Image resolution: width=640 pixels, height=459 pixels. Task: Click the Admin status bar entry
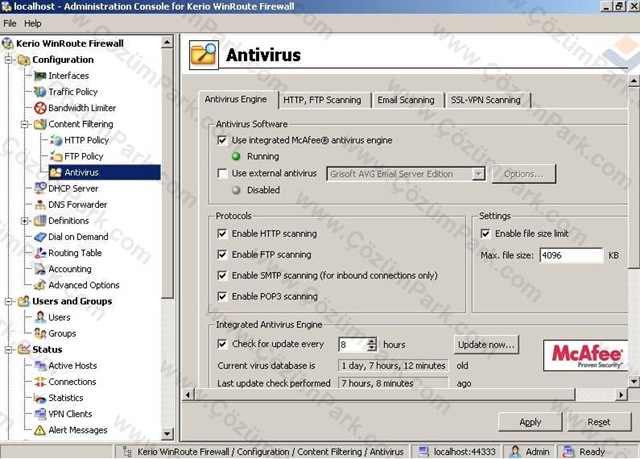point(530,452)
